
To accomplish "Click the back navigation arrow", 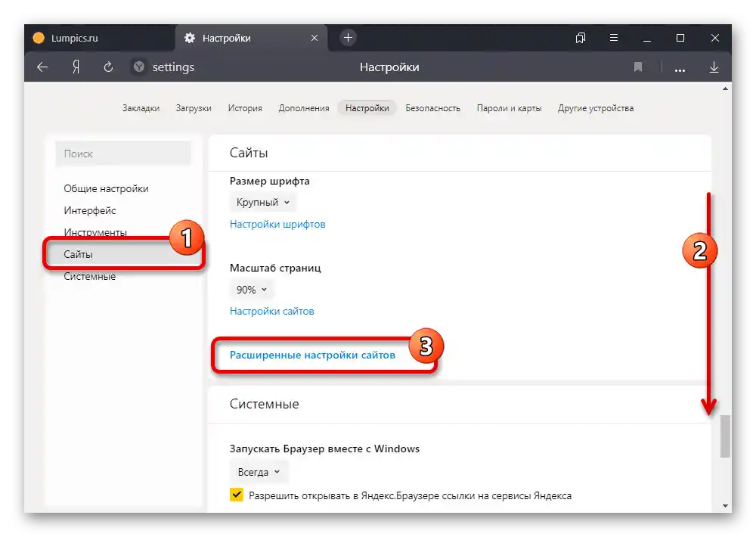I will (x=42, y=67).
